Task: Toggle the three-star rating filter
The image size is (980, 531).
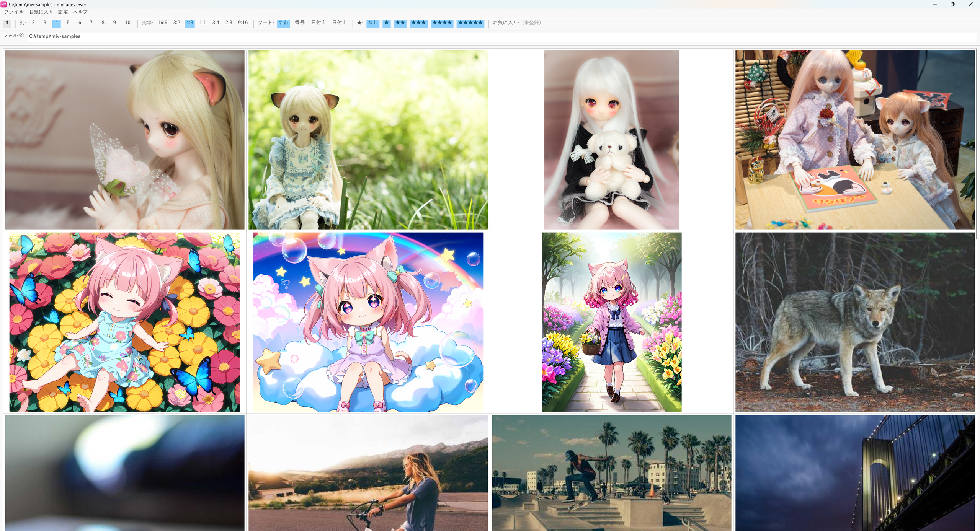Action: coord(418,23)
